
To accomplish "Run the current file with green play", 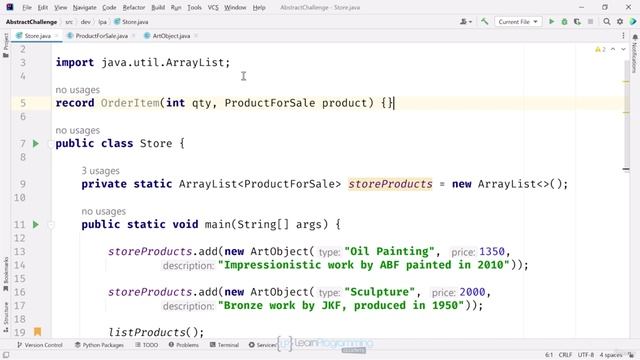I will tap(551, 22).
